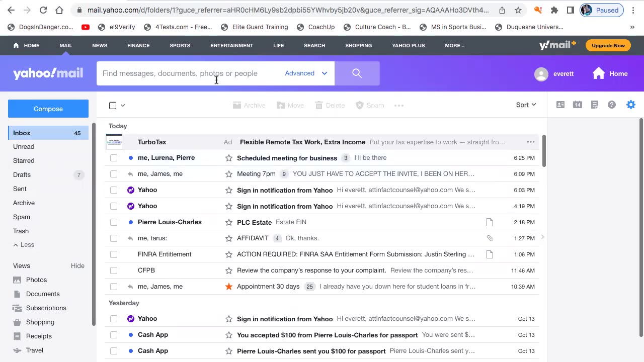The image size is (644, 362).
Task: Open the Settings gear icon
Action: [631, 105]
